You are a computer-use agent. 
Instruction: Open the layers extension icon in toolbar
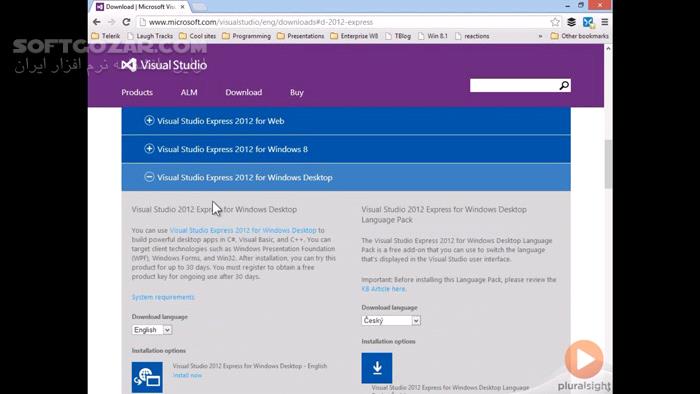571,22
